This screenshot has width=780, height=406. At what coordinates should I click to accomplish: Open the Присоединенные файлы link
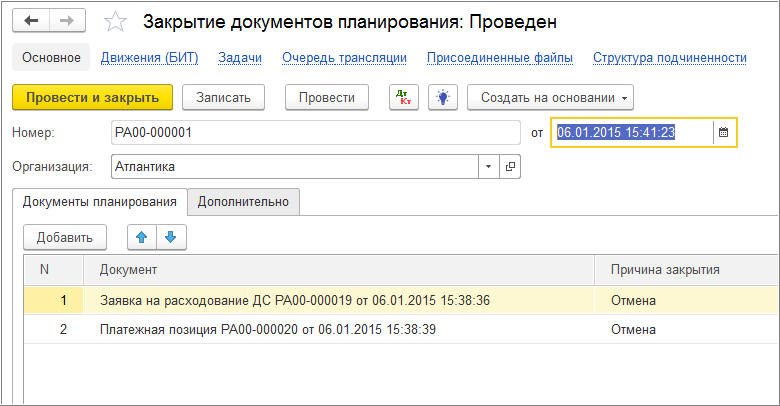click(500, 58)
